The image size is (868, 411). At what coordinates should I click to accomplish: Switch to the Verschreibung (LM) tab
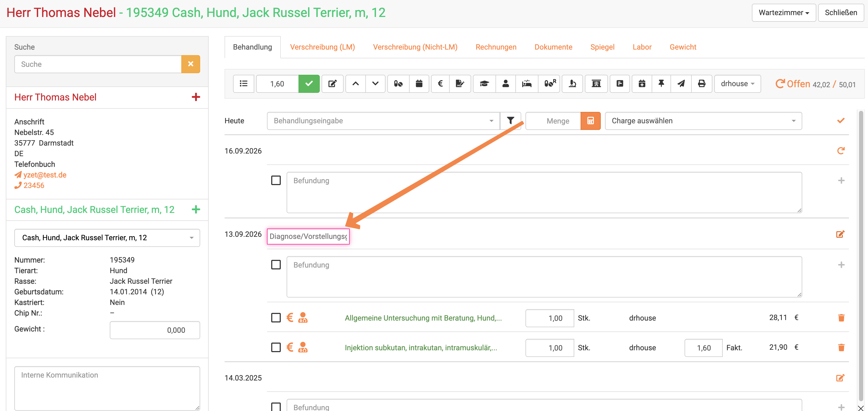point(322,47)
